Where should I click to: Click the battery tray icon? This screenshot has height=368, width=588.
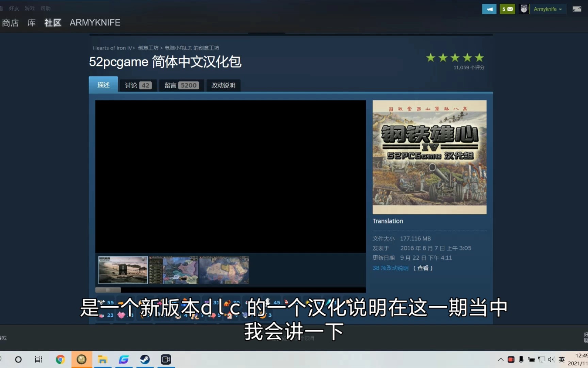click(531, 359)
